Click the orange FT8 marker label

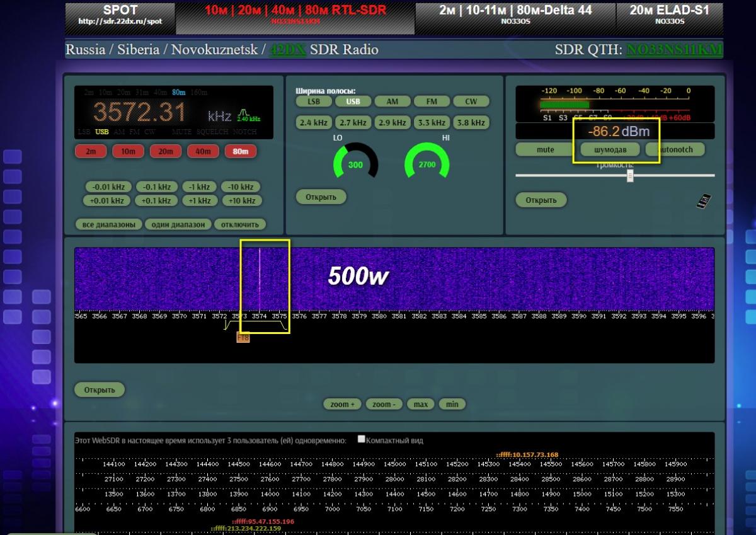pyautogui.click(x=243, y=338)
